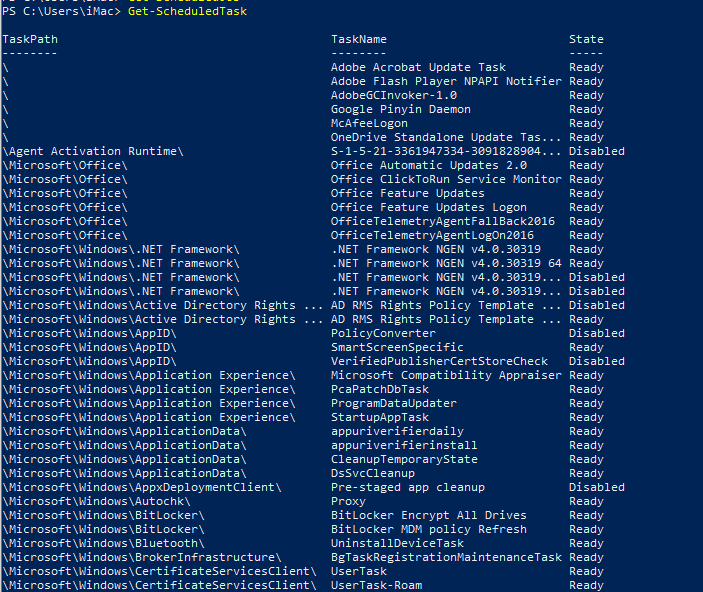Select OfficeTelemetryAgentFallBack2016 task
Screen dimensions: 703x592
(443, 221)
